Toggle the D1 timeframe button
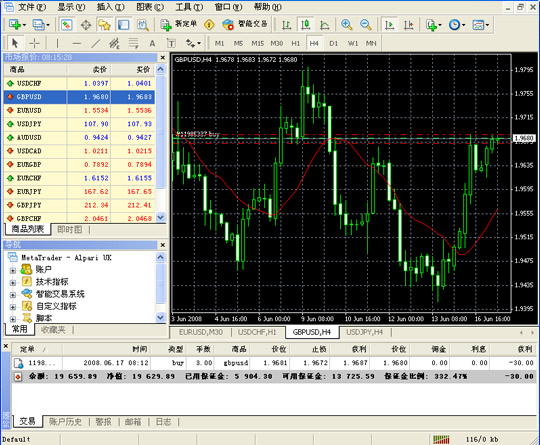This screenshot has width=540, height=445. click(333, 43)
